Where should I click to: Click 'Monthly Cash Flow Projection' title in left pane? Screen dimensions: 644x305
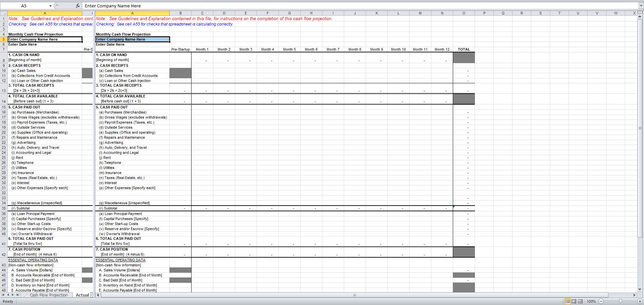coord(36,34)
